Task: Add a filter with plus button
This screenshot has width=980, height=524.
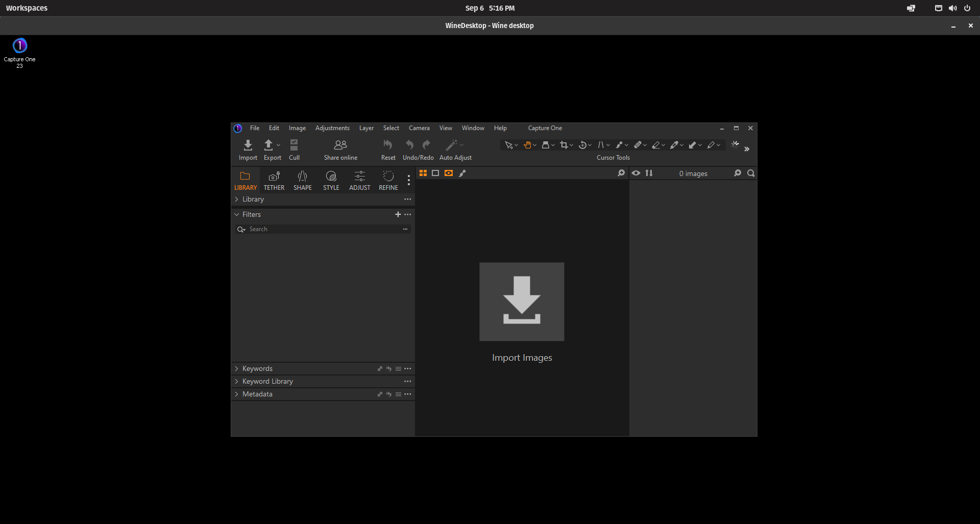Action: point(398,215)
